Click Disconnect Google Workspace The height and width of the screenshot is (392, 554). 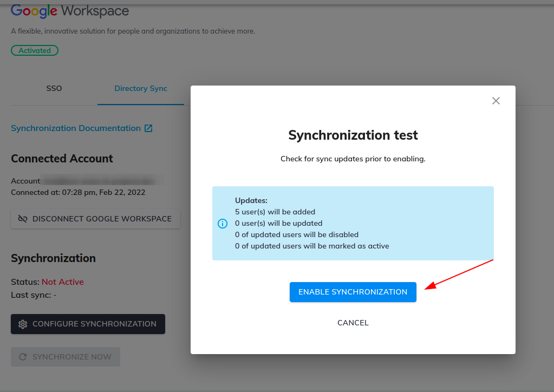[x=95, y=219]
